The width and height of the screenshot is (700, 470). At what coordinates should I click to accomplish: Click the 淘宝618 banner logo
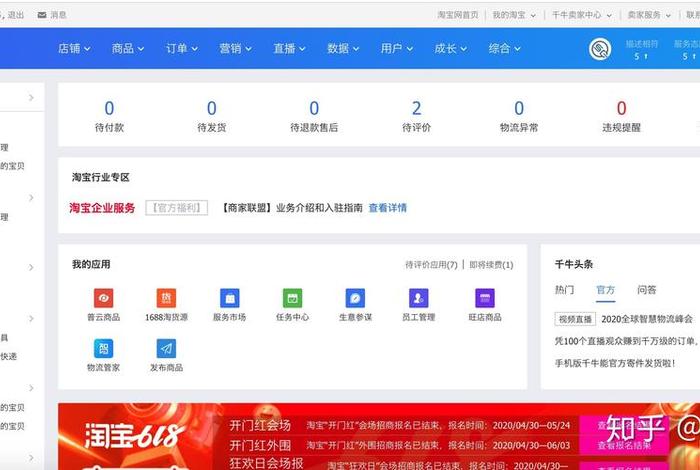click(x=134, y=436)
